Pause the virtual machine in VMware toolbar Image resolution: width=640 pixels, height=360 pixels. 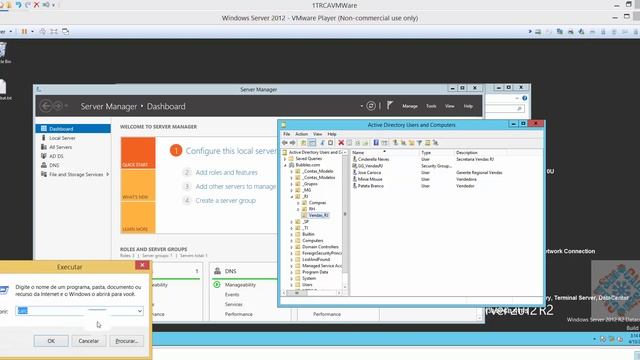[x=24, y=31]
